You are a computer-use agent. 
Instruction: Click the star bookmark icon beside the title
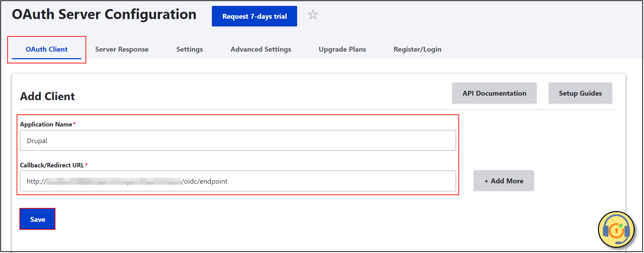[313, 15]
